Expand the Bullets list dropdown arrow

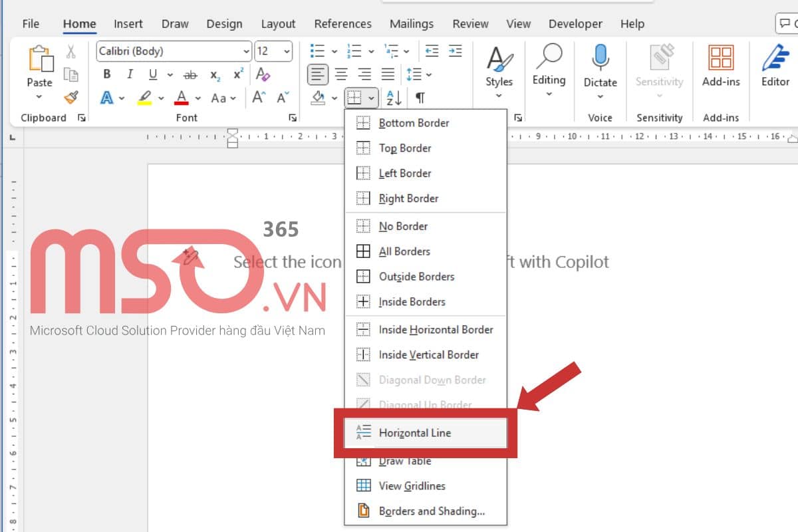click(x=334, y=51)
